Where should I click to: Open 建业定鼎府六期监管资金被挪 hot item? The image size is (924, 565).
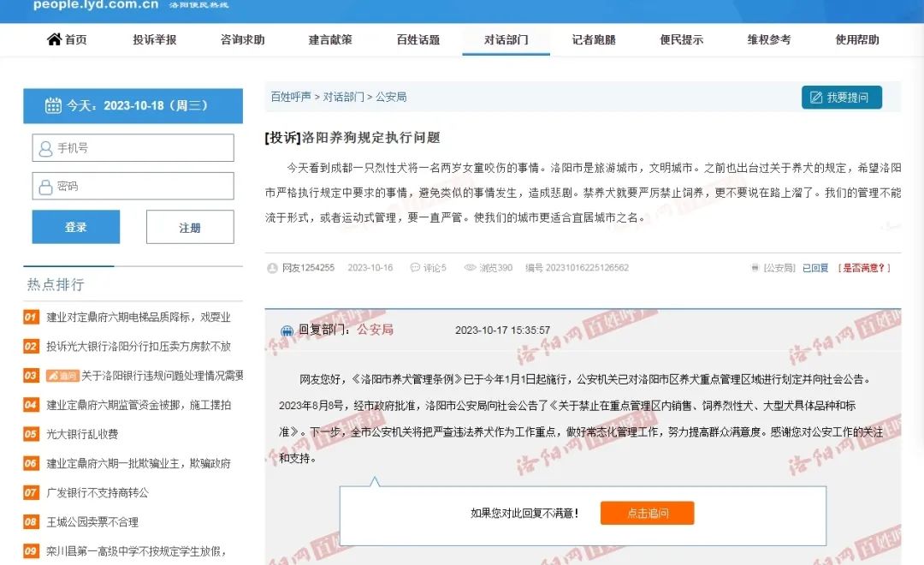(139, 405)
